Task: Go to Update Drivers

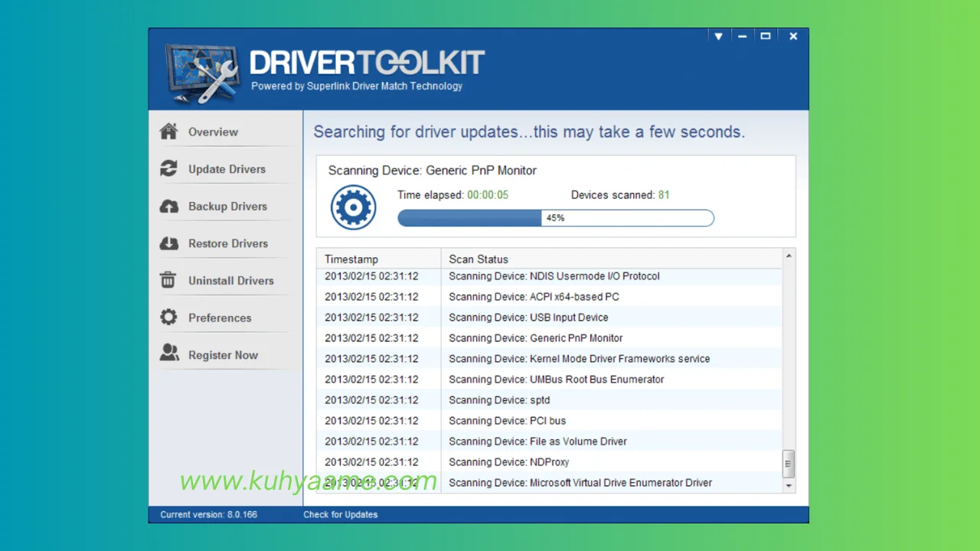Action: (226, 169)
